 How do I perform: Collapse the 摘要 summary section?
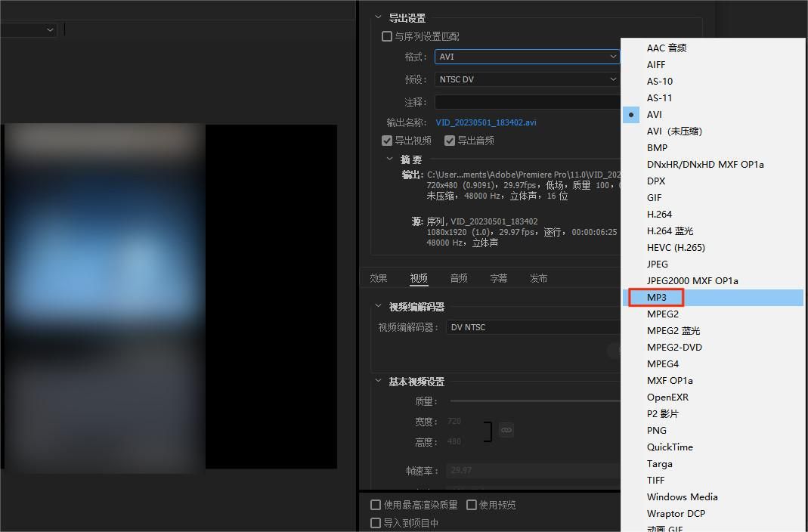390,159
